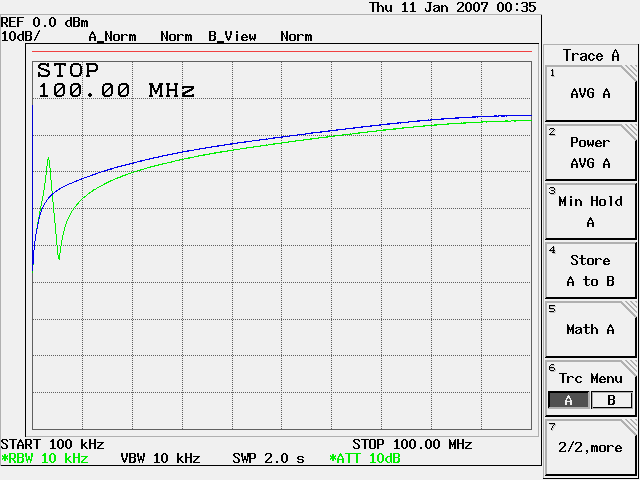The height and width of the screenshot is (480, 640).
Task: Activate the Min Hold A softkey
Action: pyautogui.click(x=590, y=211)
